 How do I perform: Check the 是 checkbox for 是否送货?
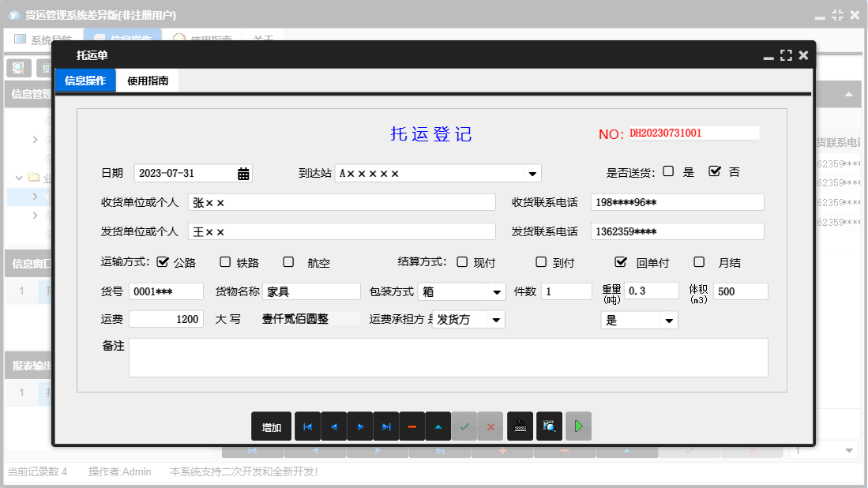668,171
